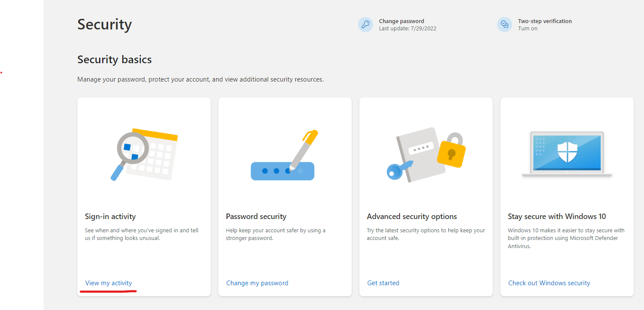Click the Security page heading
This screenshot has height=310, width=644.
(x=105, y=24)
